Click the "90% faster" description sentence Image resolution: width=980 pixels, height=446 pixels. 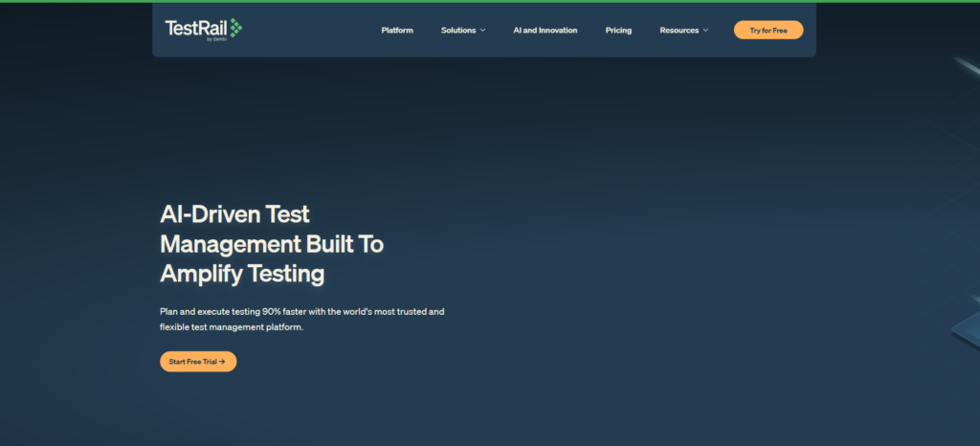coord(301,312)
